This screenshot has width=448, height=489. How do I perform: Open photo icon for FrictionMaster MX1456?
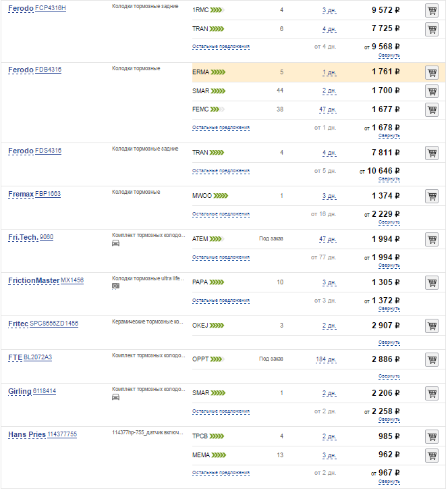[x=115, y=286]
